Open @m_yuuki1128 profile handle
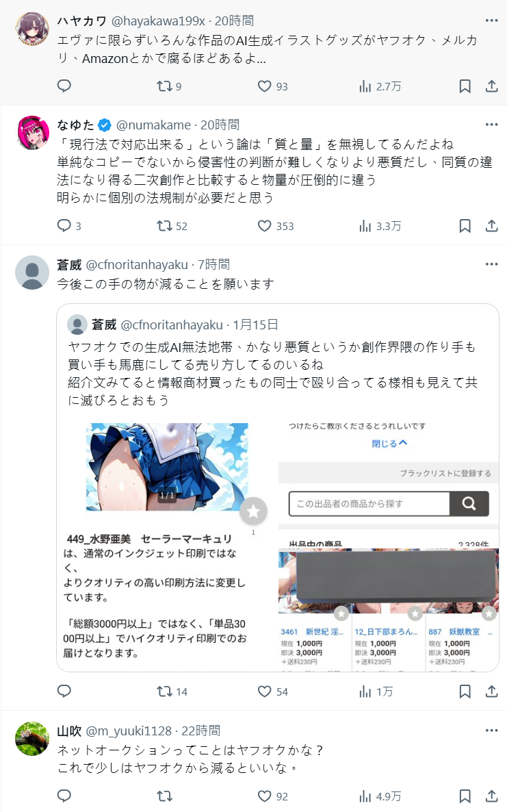 pos(129,731)
